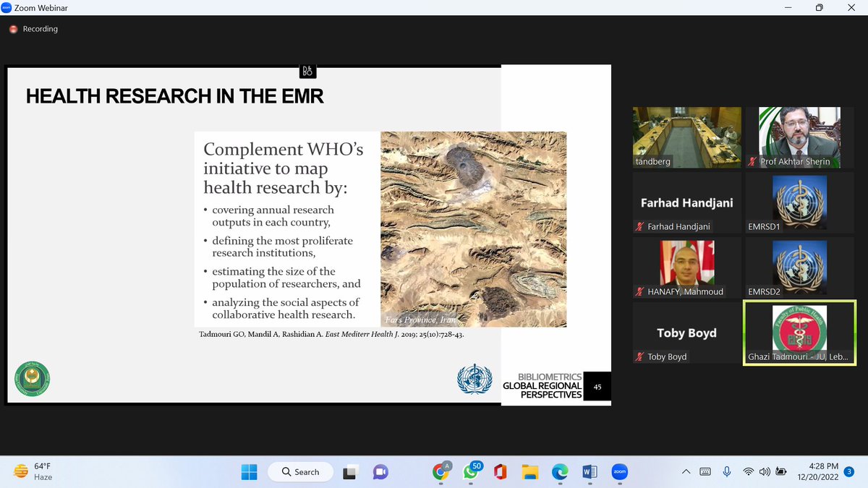The image size is (868, 488).
Task: Open the Wi-Fi network tray icon
Action: 747,472
